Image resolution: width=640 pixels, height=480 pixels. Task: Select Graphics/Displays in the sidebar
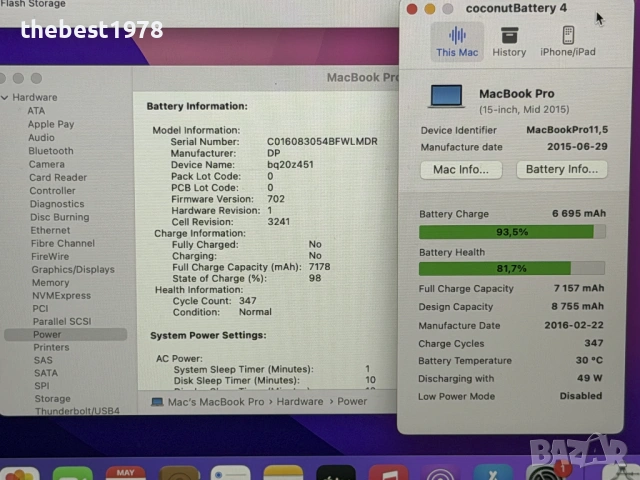click(x=73, y=269)
